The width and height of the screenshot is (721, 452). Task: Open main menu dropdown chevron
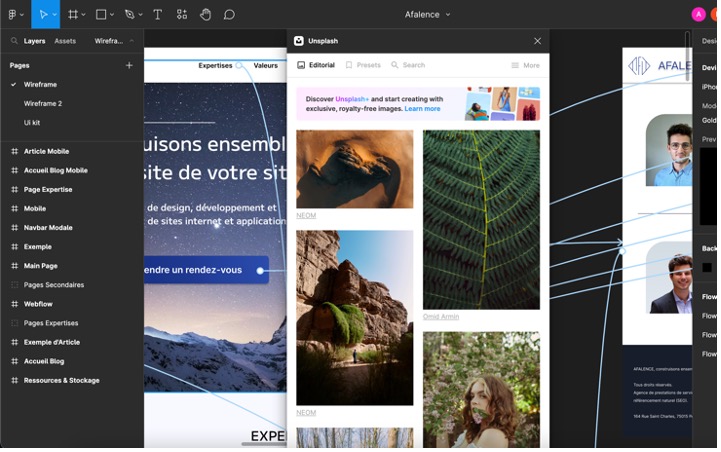click(x=22, y=15)
